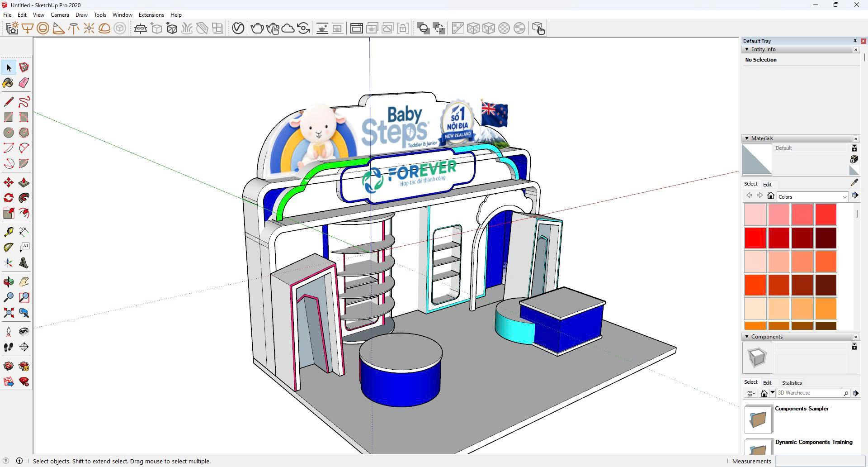Collapse the Components panel
Viewport: 868px width, 467px height.
coord(747,337)
